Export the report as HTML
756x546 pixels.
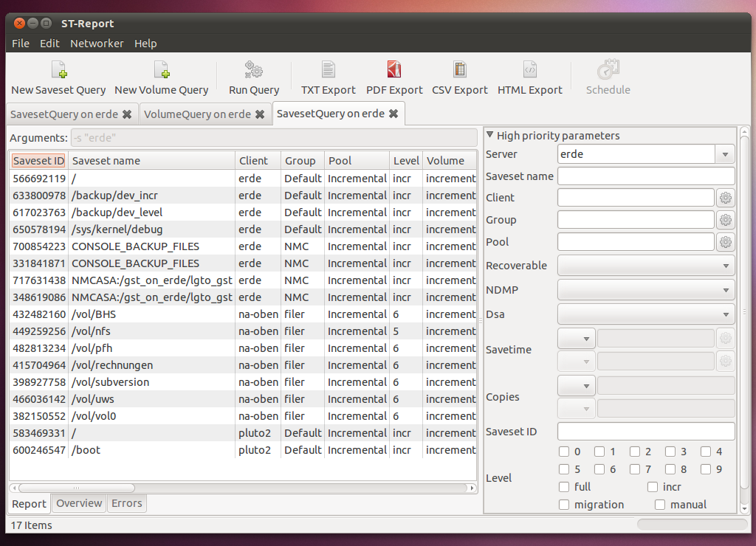[530, 70]
